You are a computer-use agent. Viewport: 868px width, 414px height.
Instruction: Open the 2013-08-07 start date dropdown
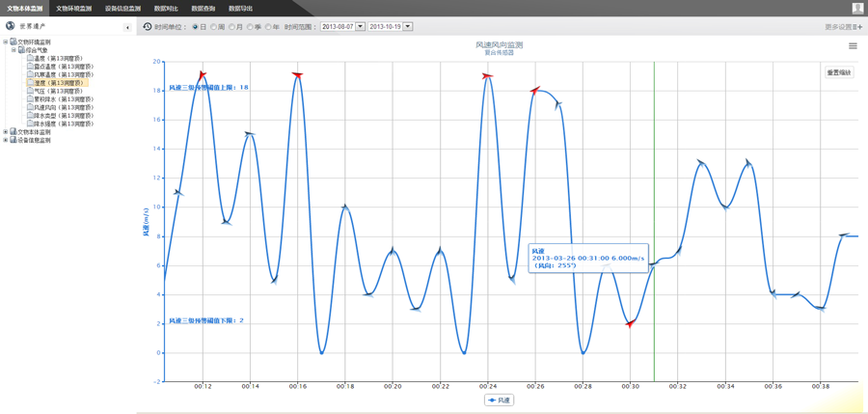click(361, 27)
